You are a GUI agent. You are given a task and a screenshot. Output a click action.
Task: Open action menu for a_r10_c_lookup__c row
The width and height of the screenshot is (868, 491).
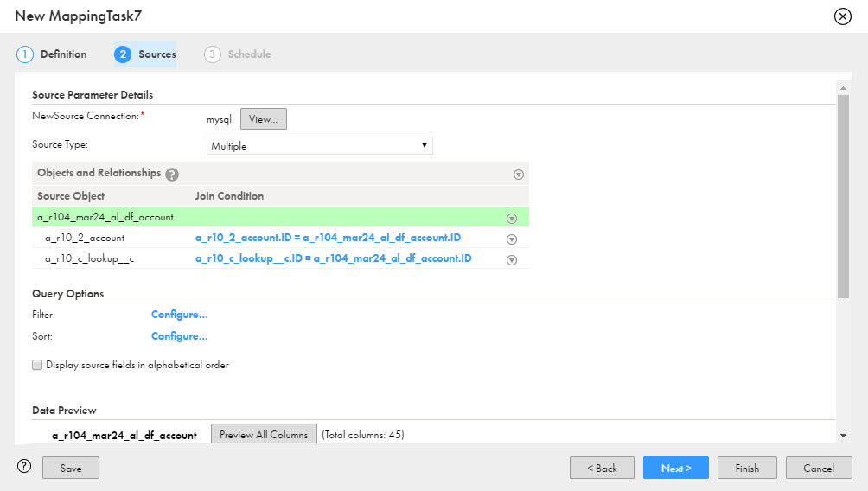511,259
